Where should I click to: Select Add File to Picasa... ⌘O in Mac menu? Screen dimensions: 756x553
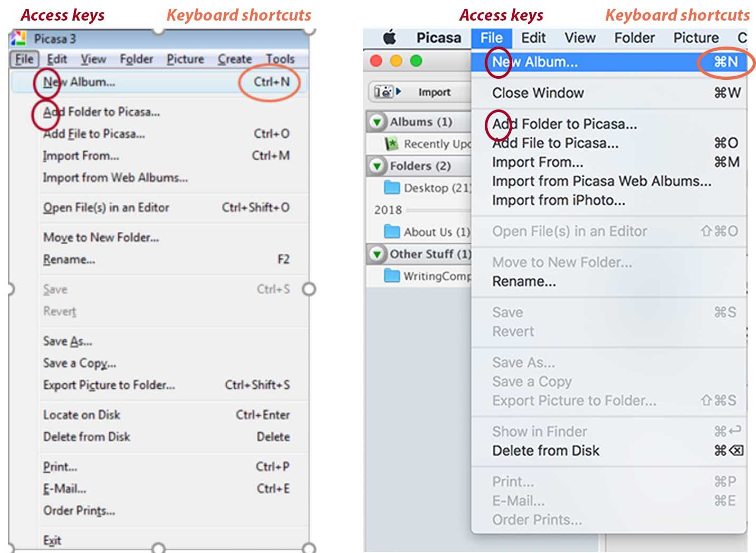pyautogui.click(x=609, y=143)
